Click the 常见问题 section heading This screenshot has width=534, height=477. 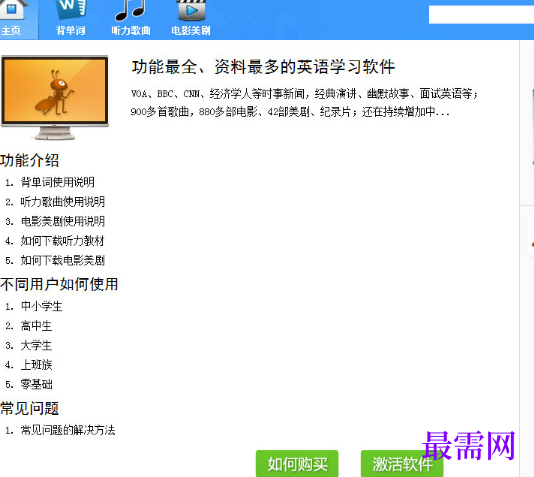tap(30, 408)
